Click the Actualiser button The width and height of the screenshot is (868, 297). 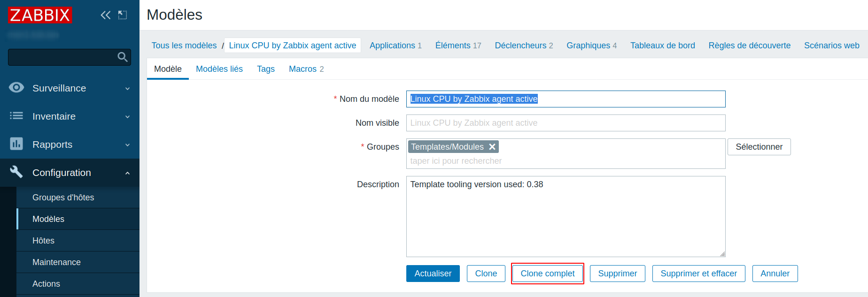pos(433,274)
